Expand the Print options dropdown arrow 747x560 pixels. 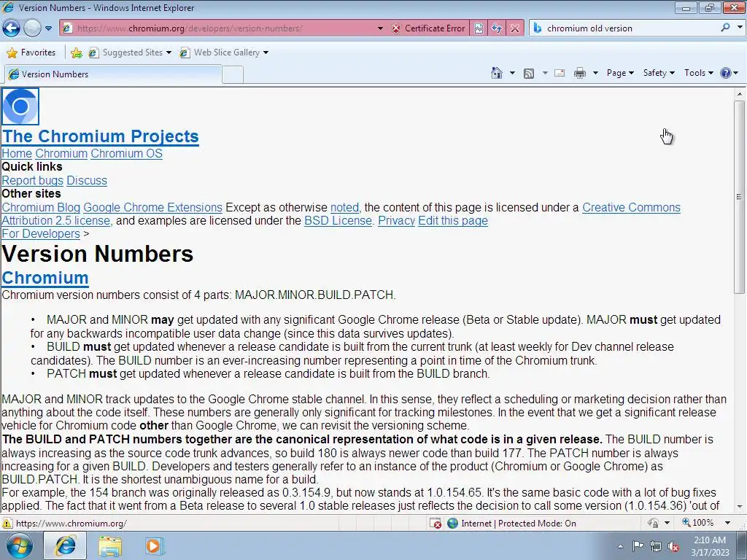pyautogui.click(x=595, y=73)
